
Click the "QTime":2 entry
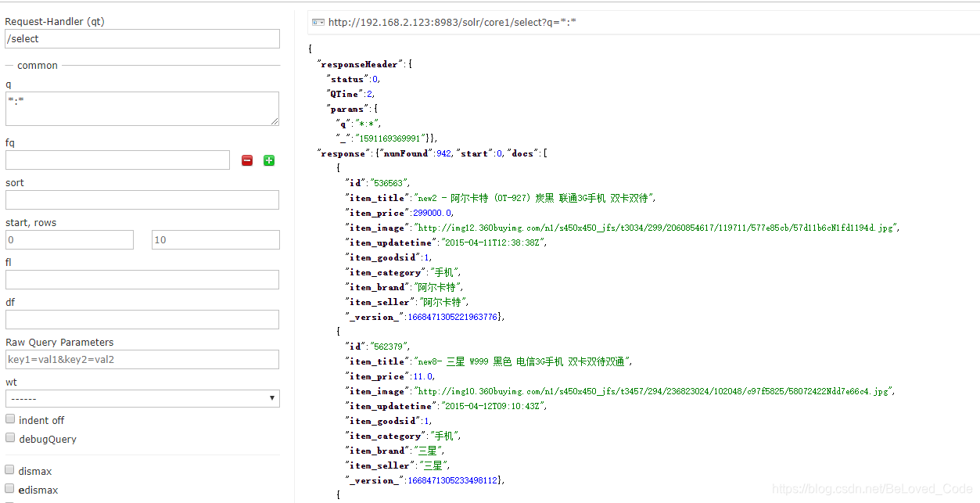[x=350, y=94]
